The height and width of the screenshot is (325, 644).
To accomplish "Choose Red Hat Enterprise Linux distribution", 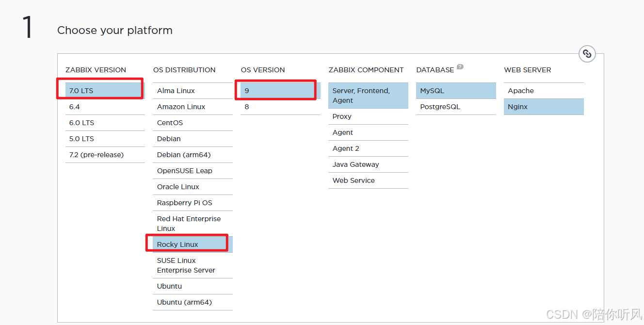I will 193,224.
